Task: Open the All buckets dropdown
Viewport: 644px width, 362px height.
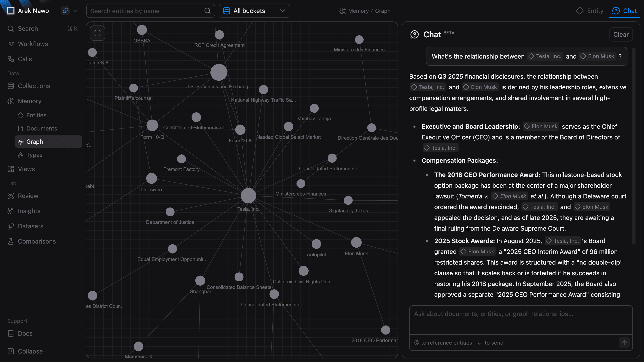Action: (254, 11)
